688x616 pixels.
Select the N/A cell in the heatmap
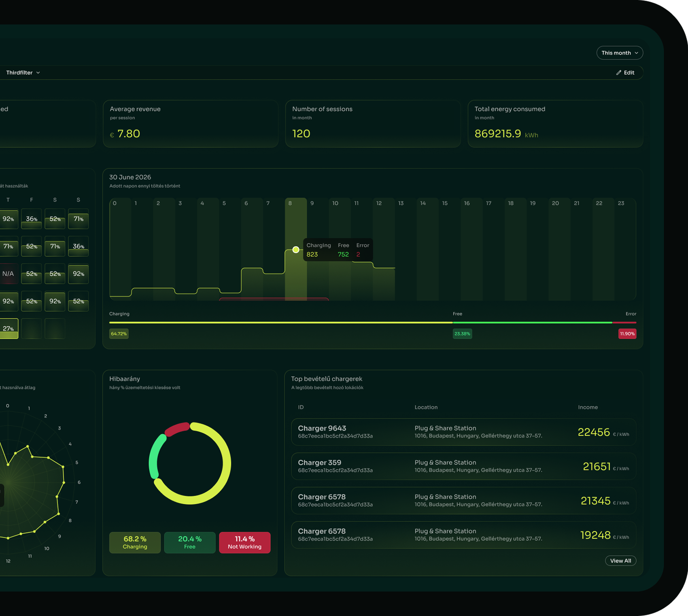point(8,274)
